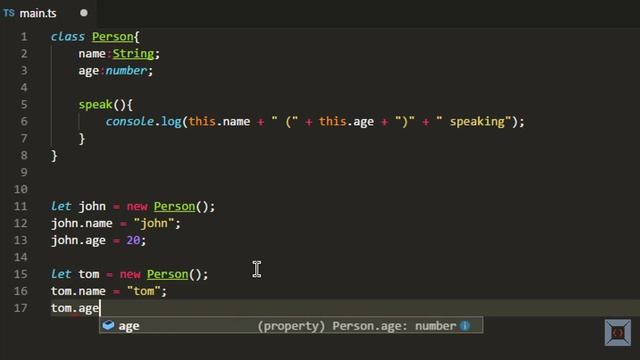Click line number 5 in gutter
The image size is (640, 360).
[x=24, y=104]
